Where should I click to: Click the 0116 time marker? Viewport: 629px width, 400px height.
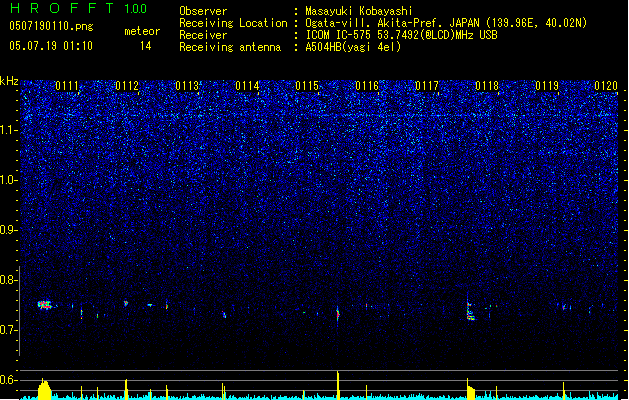[367, 86]
